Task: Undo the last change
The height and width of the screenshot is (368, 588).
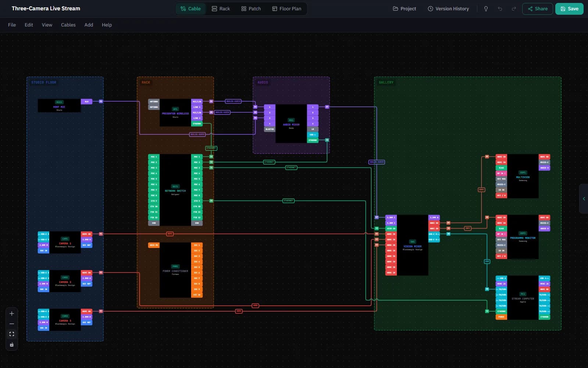Action: click(x=500, y=9)
